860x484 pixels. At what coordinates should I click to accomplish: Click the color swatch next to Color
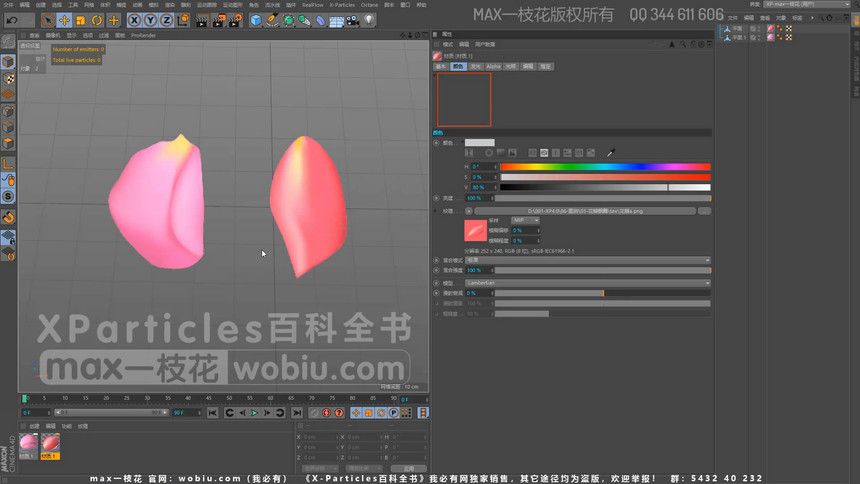(x=479, y=143)
